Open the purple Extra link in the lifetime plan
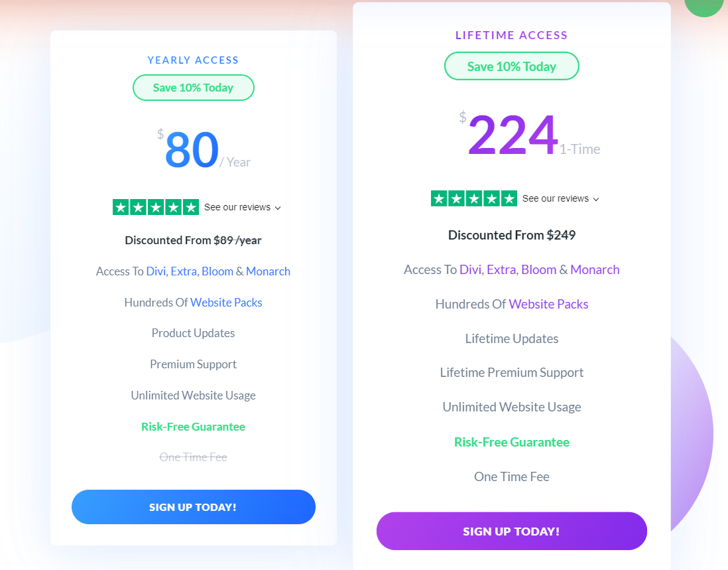The image size is (728, 570). tap(501, 269)
